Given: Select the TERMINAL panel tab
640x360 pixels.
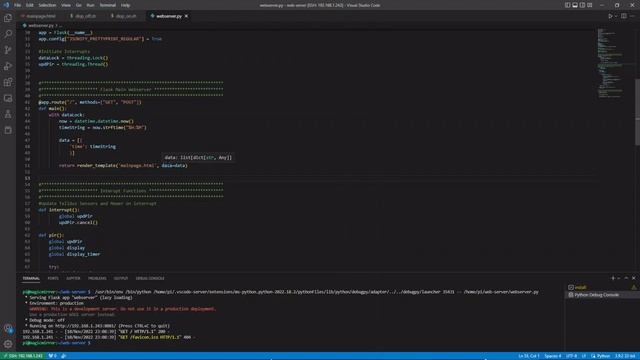Looking at the screenshot, I should pos(31,278).
